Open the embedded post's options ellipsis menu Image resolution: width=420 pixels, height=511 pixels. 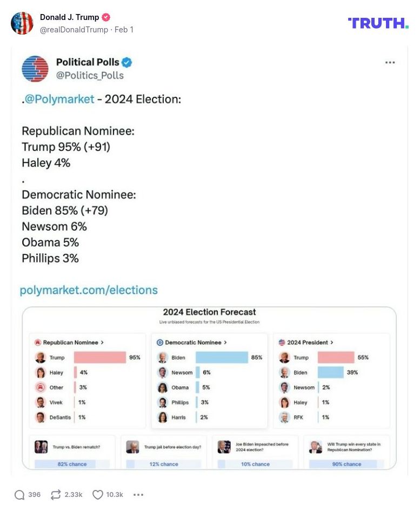(390, 62)
